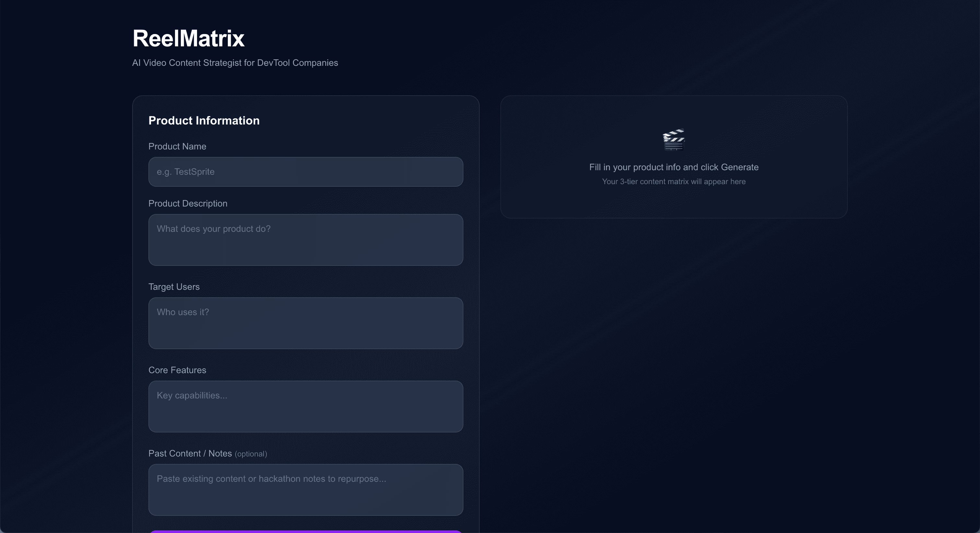Focus the Past Content / Notes text area
This screenshot has height=533, width=980.
tap(306, 490)
